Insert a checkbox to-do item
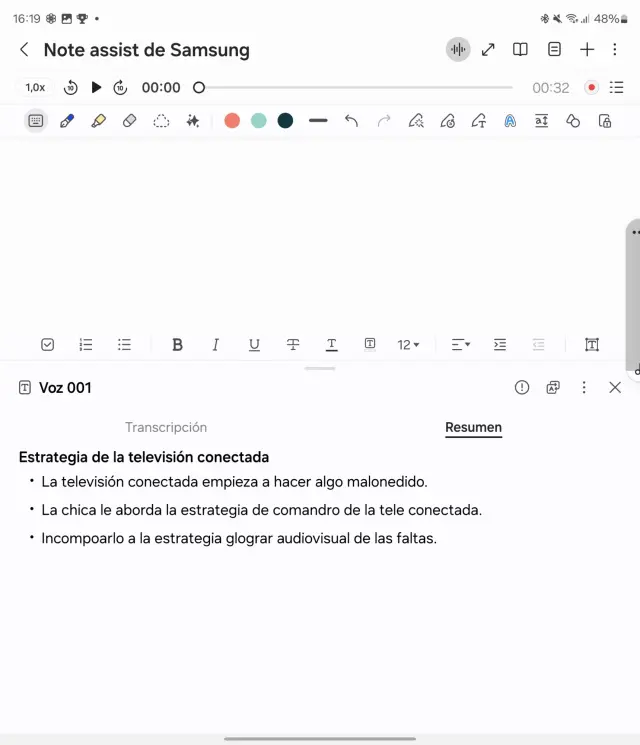 (47, 345)
